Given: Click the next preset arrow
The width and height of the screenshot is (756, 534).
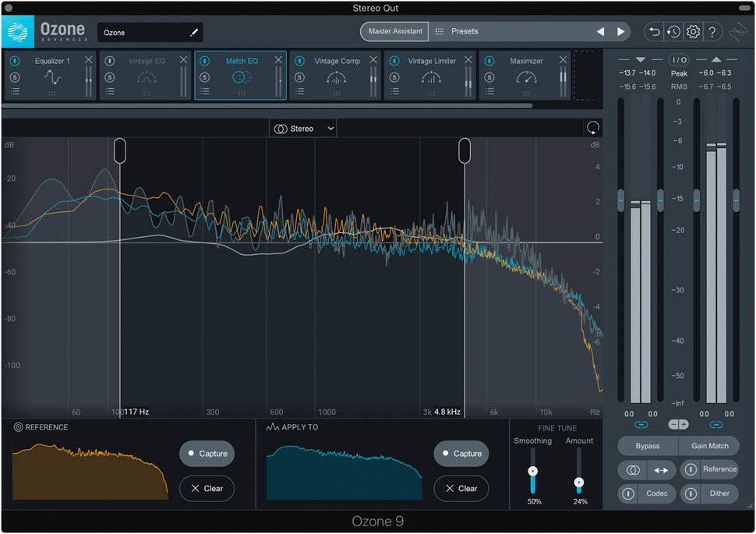Looking at the screenshot, I should [x=621, y=31].
